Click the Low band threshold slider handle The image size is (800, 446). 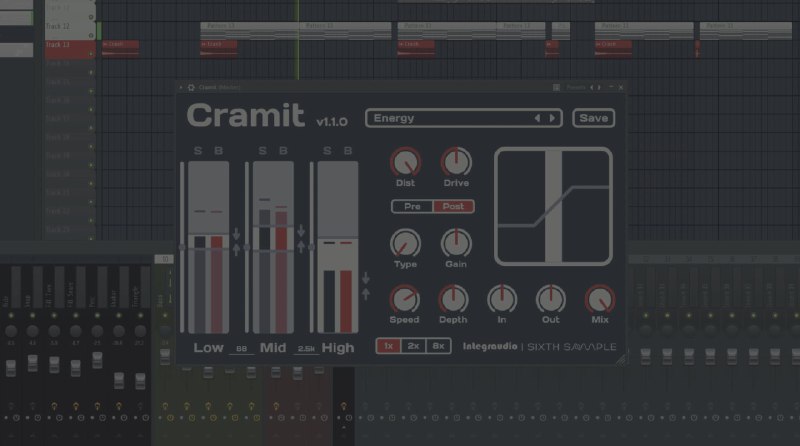pyautogui.click(x=182, y=247)
